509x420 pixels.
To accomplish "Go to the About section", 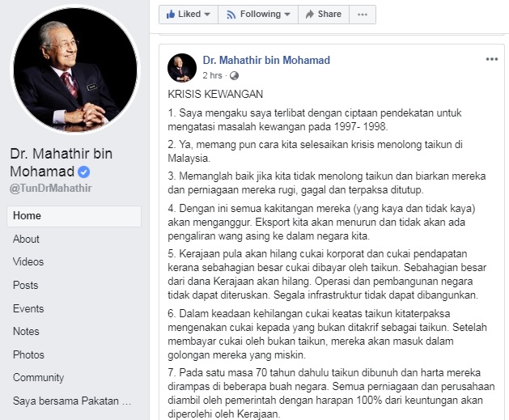I will pos(26,240).
